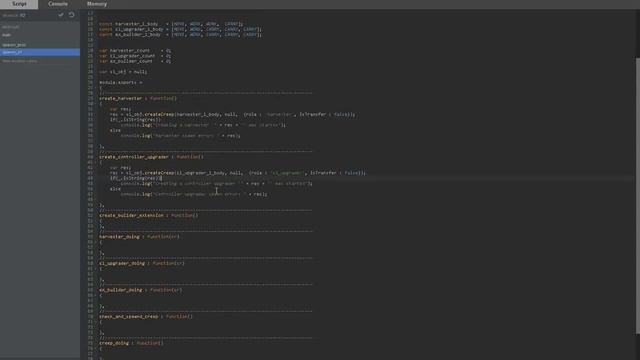Fold the create_controller_upgrader function body
Image resolution: width=640 pixels, height=360 pixels.
pyautogui.click(x=96, y=162)
